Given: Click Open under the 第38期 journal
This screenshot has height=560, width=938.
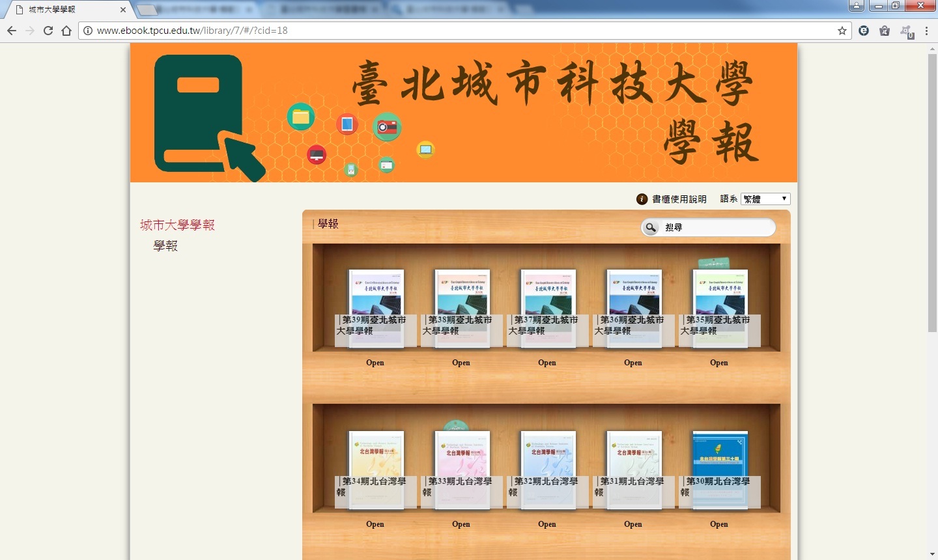Looking at the screenshot, I should pos(461,363).
